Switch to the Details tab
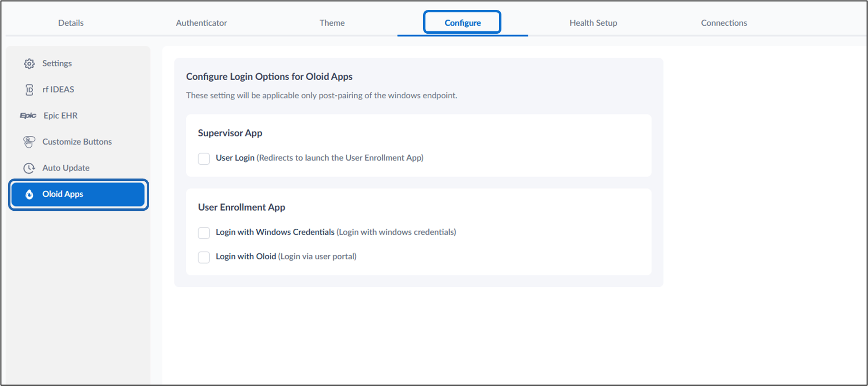868x386 pixels. [71, 23]
